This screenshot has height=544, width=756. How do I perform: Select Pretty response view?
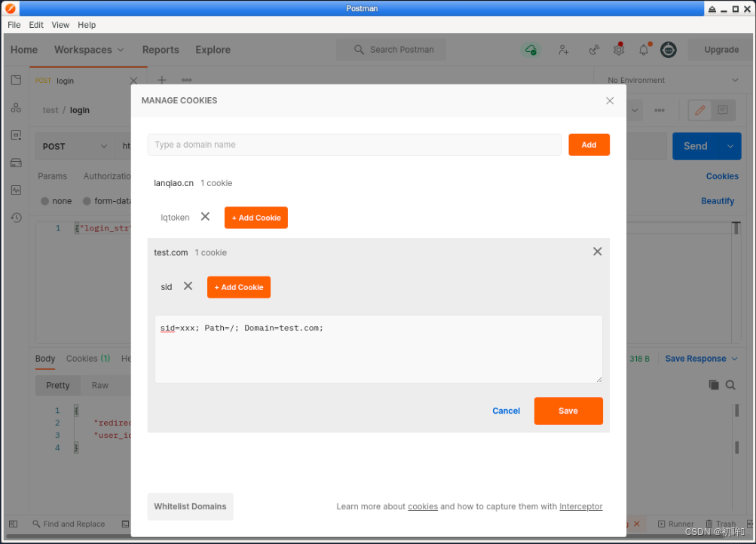[58, 386]
